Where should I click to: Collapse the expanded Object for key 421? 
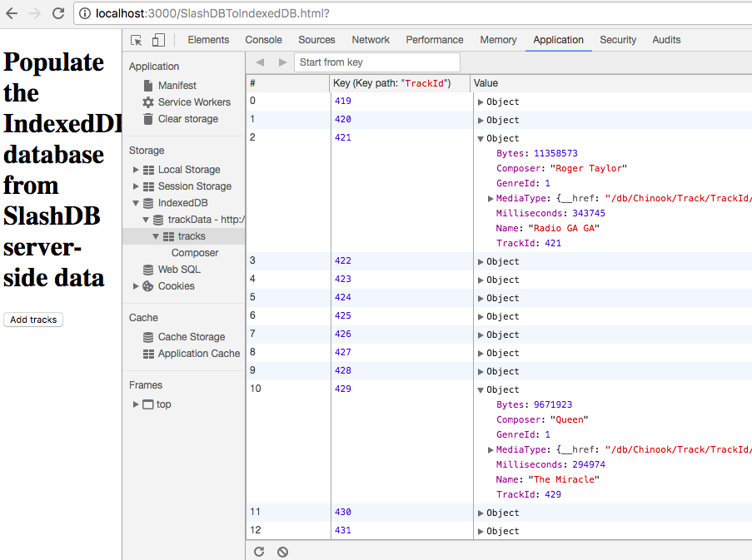(x=480, y=139)
